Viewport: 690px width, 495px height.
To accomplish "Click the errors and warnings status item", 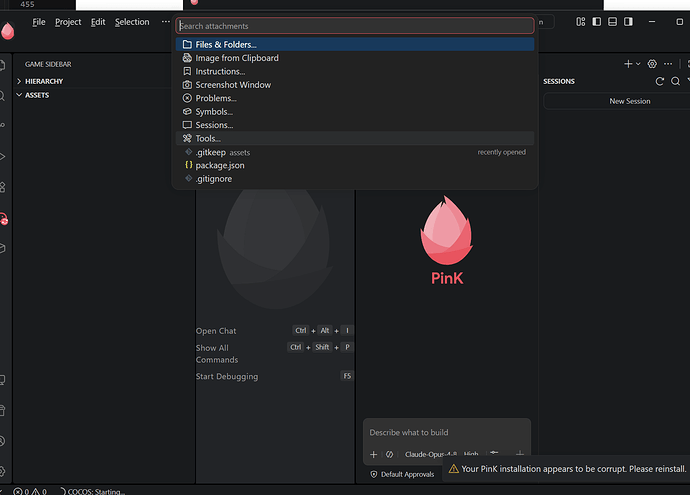I will [x=30, y=491].
